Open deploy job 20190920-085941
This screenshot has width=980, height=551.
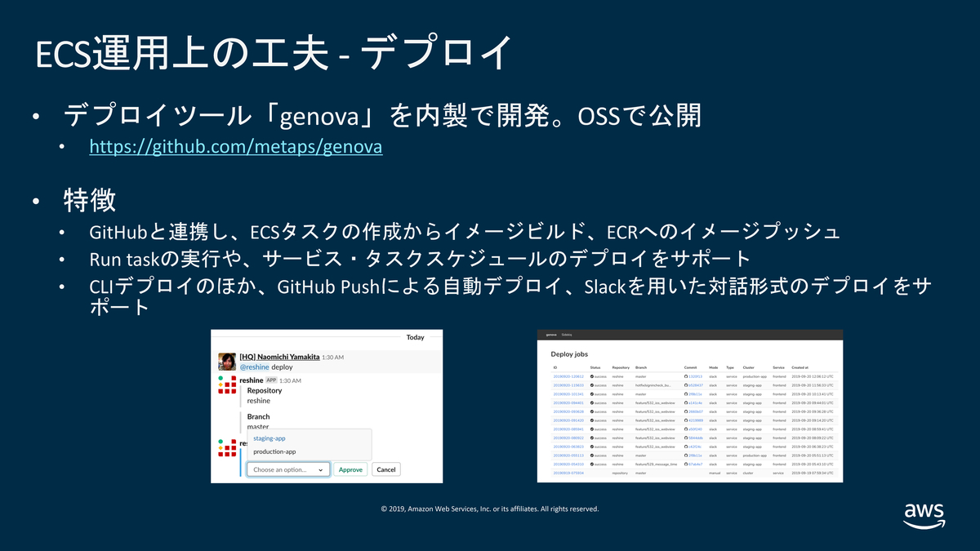pyautogui.click(x=568, y=429)
